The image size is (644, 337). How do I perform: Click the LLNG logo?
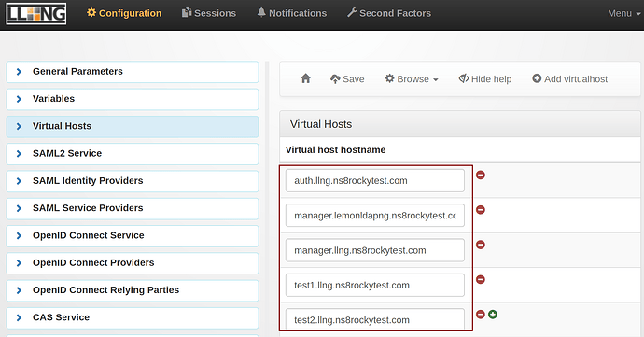[36, 14]
